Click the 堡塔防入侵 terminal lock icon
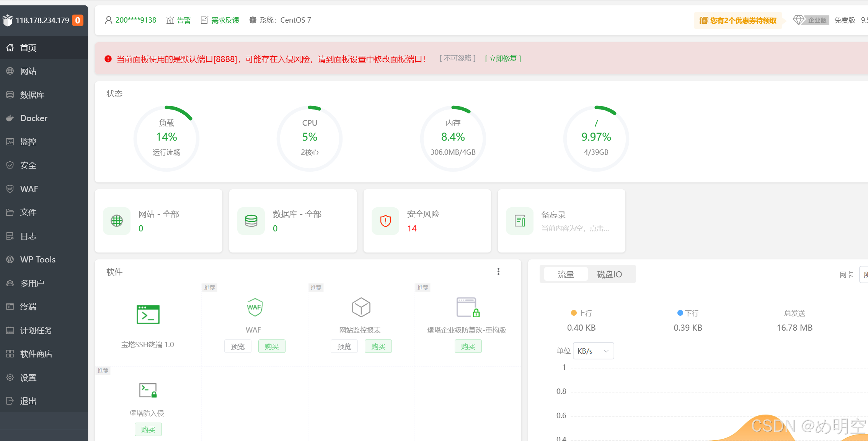Viewport: 868px width, 441px height. pyautogui.click(x=148, y=390)
